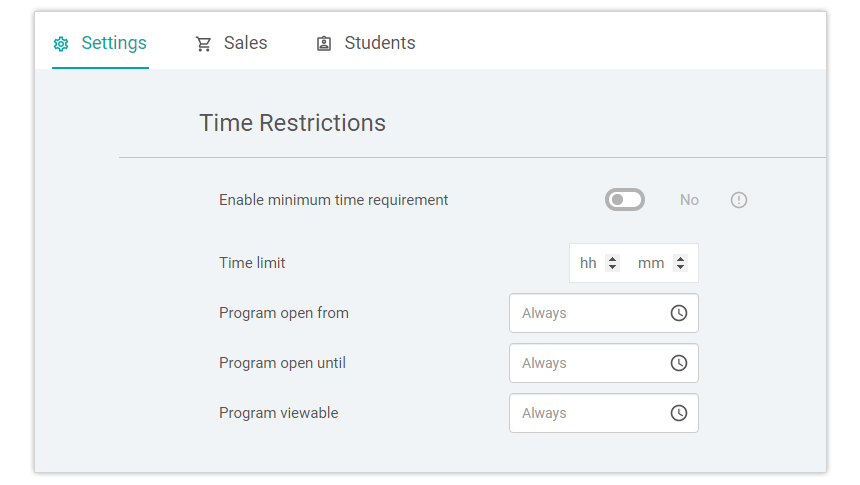Click the info icon beside minimum time requirement
The image size is (860, 485).
coord(739,200)
